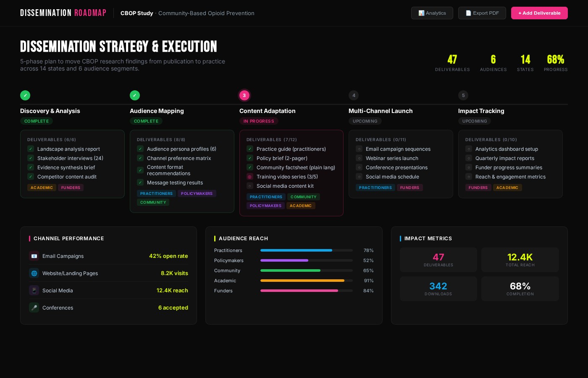588x378 pixels.
Task: Open the 47 Deliverables impact card
Action: pos(438,260)
